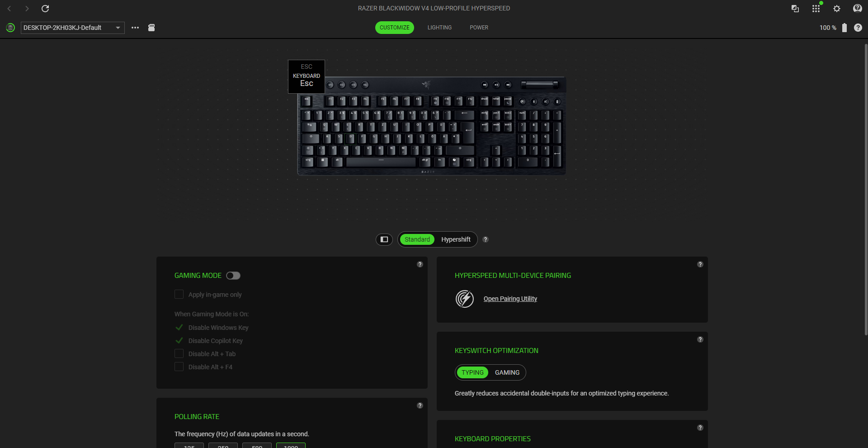Click the refresh icon in top bar
This screenshot has width=868, height=448.
(45, 9)
